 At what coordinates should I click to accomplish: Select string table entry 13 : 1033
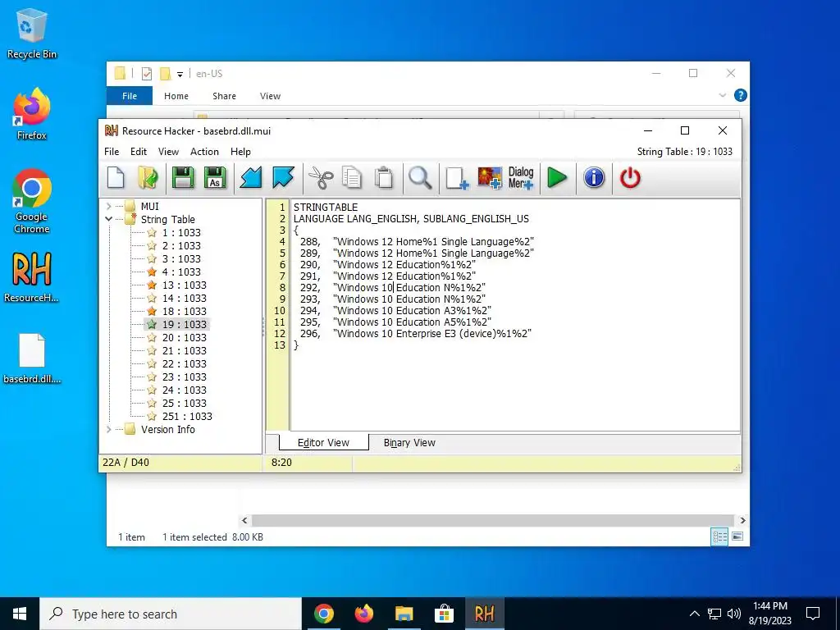[184, 285]
